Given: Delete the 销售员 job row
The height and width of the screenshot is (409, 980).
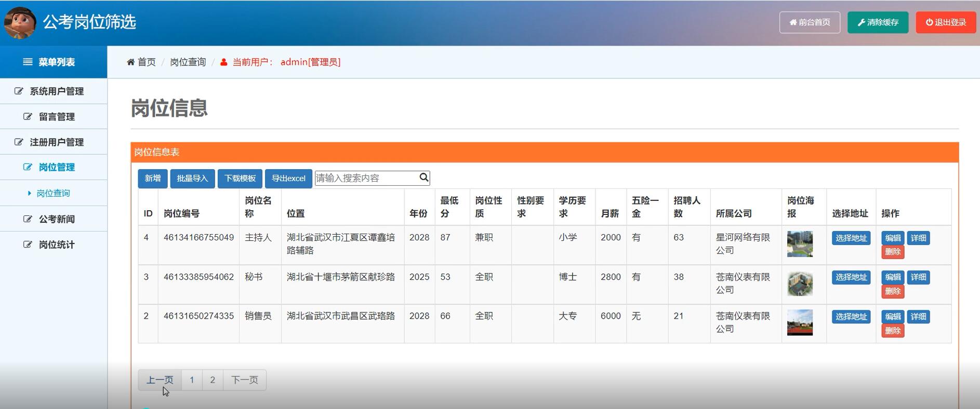Looking at the screenshot, I should (893, 331).
